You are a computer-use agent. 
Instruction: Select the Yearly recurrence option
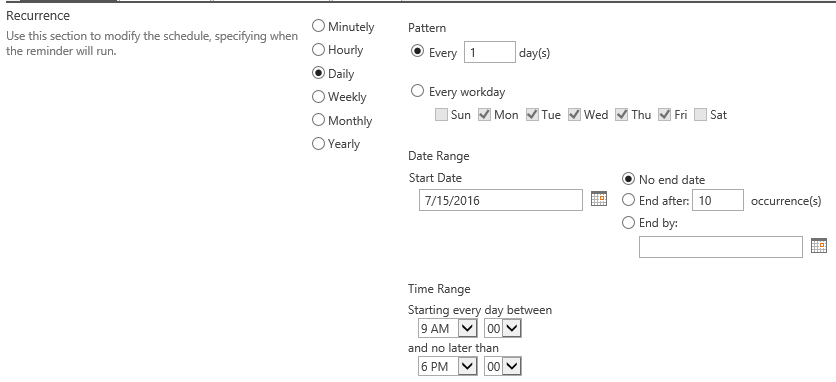click(x=318, y=144)
